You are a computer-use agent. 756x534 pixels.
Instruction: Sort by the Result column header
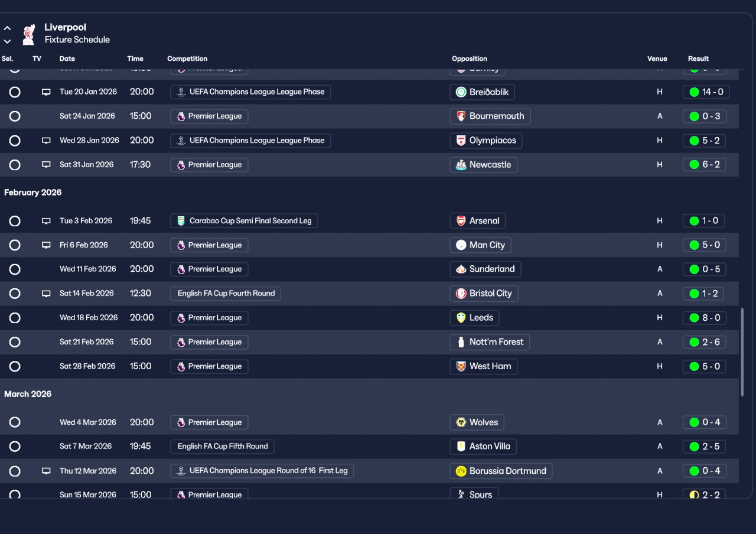coord(698,58)
